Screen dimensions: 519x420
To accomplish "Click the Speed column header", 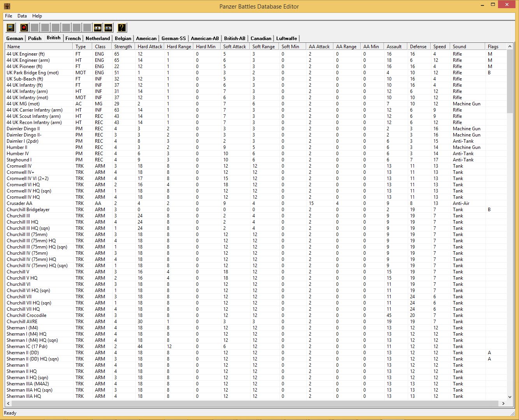I will (440, 47).
